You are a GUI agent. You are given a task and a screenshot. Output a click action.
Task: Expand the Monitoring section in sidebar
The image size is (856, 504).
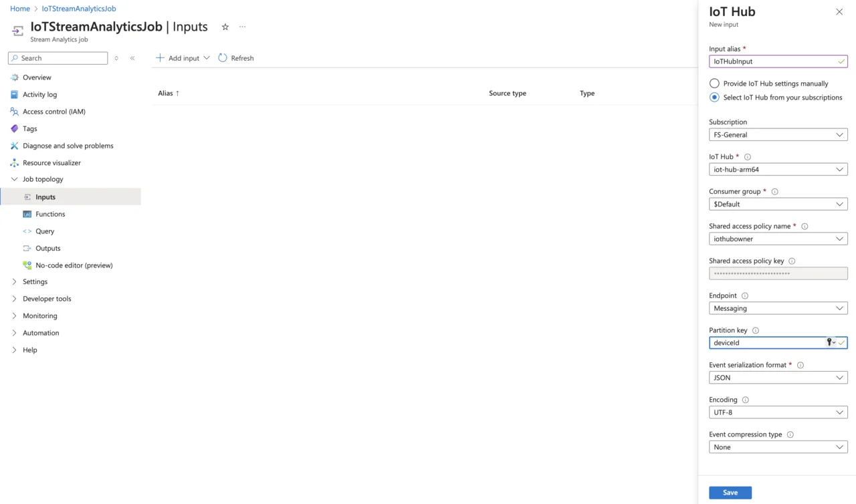click(x=39, y=316)
